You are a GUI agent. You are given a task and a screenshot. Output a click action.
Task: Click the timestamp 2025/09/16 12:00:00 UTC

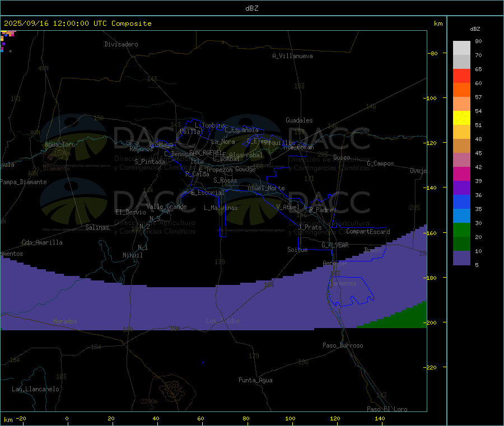coord(55,24)
